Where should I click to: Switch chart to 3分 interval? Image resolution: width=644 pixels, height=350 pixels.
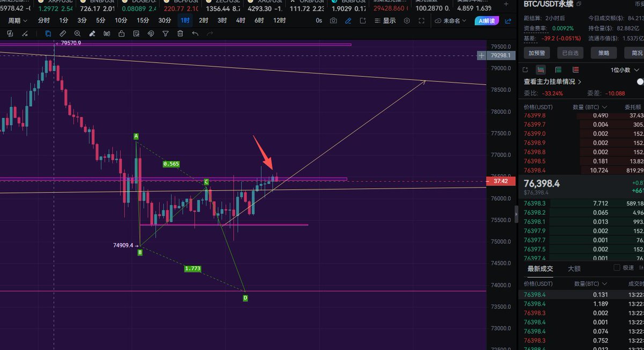pyautogui.click(x=82, y=20)
